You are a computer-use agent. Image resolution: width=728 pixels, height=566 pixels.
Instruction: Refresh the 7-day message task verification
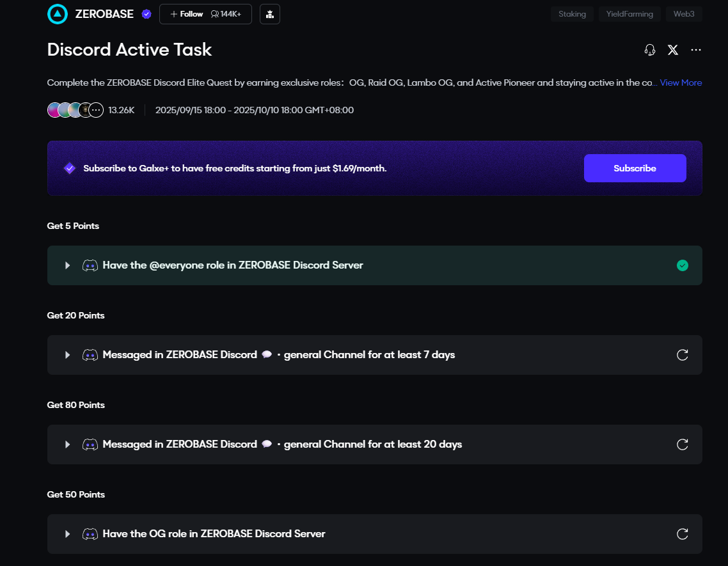(x=682, y=354)
